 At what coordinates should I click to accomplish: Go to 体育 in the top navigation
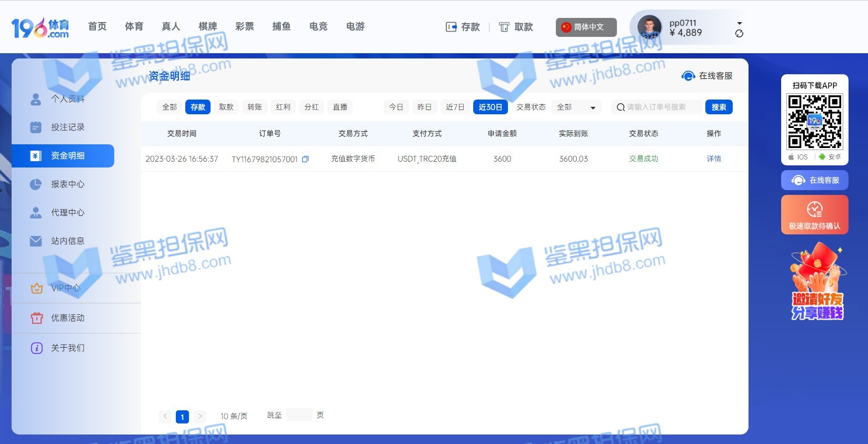click(x=134, y=26)
